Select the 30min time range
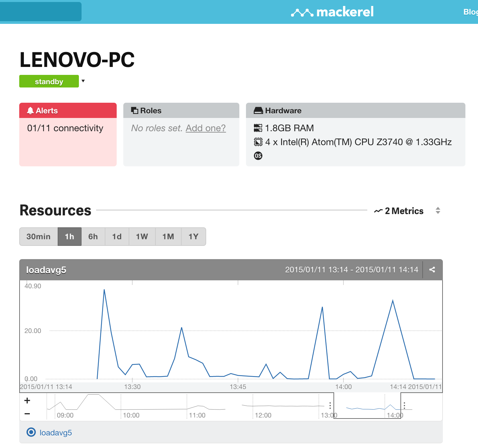 [38, 237]
